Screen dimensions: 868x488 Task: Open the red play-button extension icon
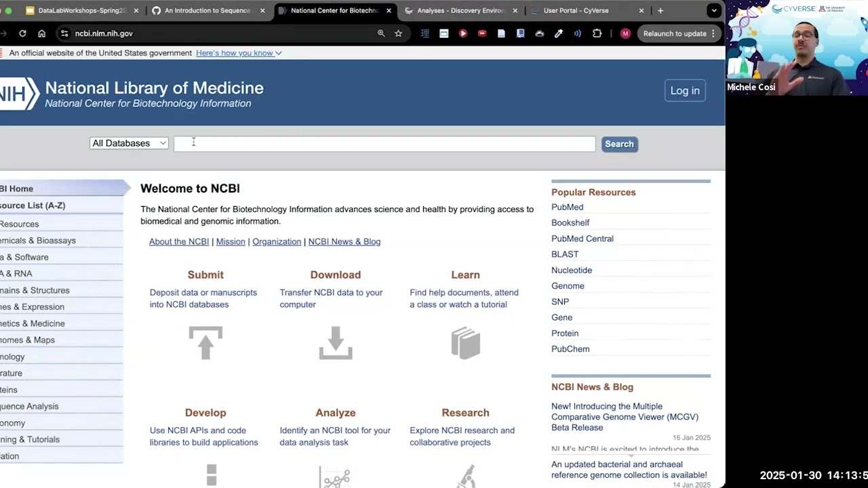coord(463,33)
